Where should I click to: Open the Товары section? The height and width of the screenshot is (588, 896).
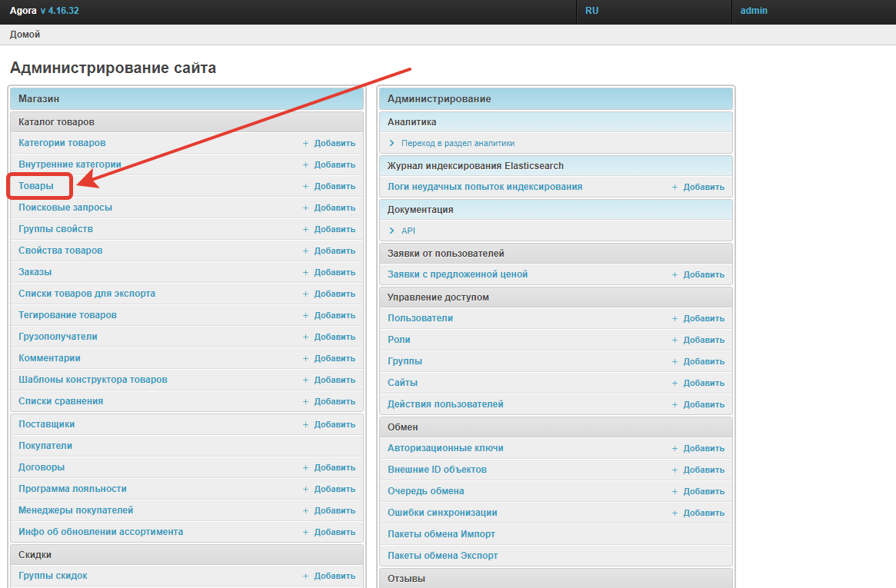pos(36,186)
